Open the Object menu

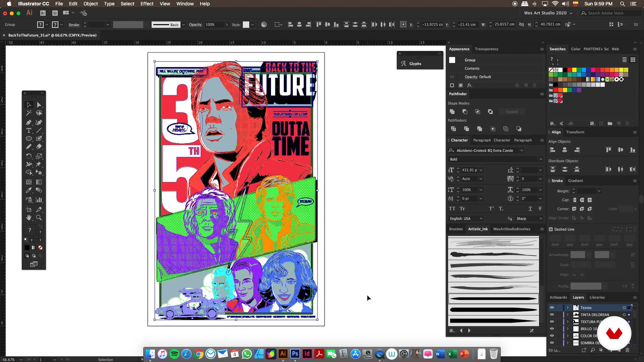point(91,4)
